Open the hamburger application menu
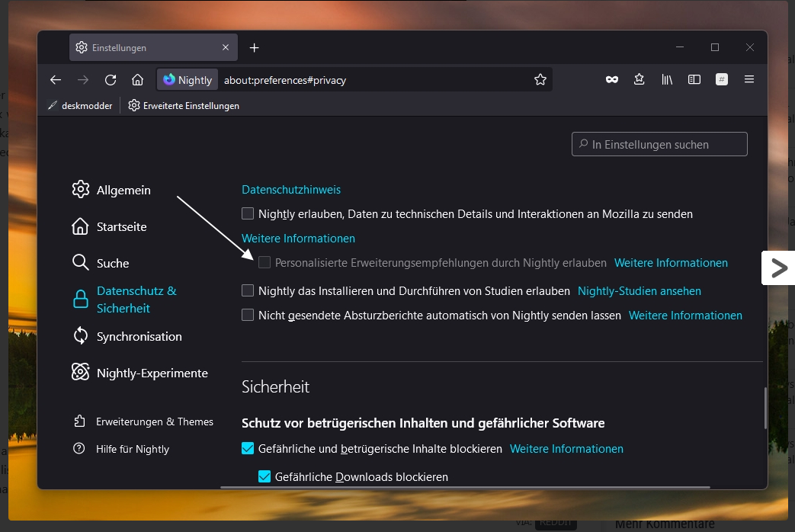The width and height of the screenshot is (795, 532). pos(749,80)
